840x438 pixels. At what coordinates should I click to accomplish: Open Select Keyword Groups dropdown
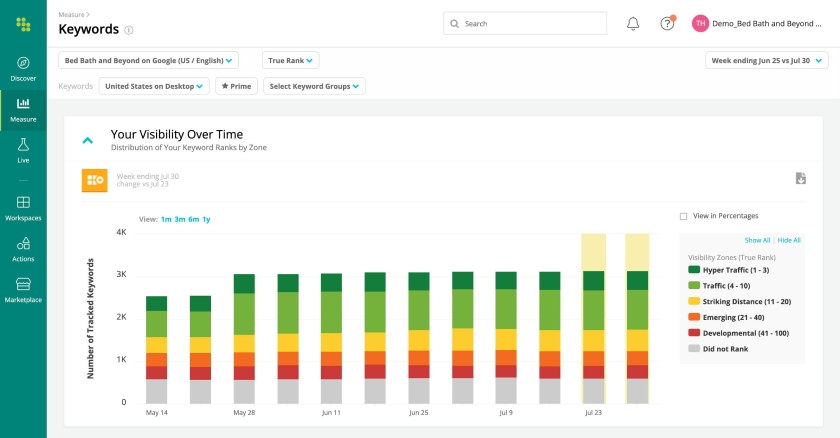tap(314, 87)
